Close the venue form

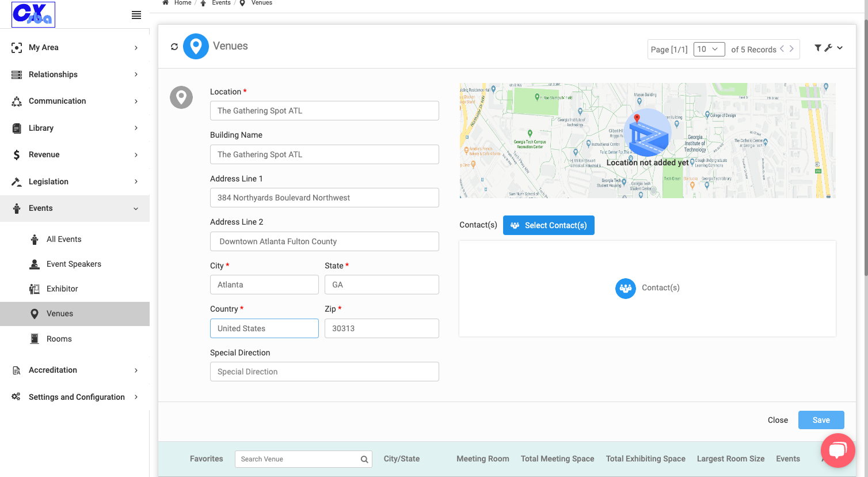[778, 420]
